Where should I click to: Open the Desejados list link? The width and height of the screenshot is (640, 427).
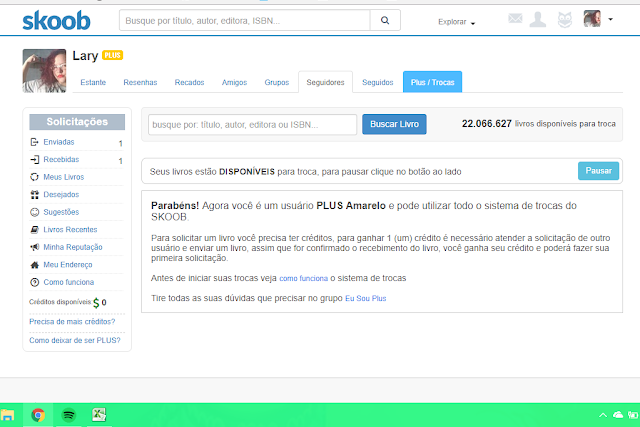61,195
